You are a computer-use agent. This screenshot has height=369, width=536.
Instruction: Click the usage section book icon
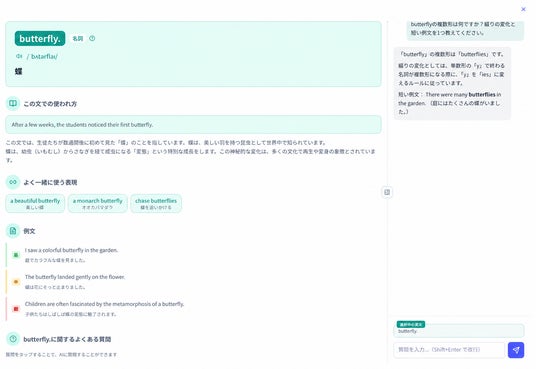point(13,103)
